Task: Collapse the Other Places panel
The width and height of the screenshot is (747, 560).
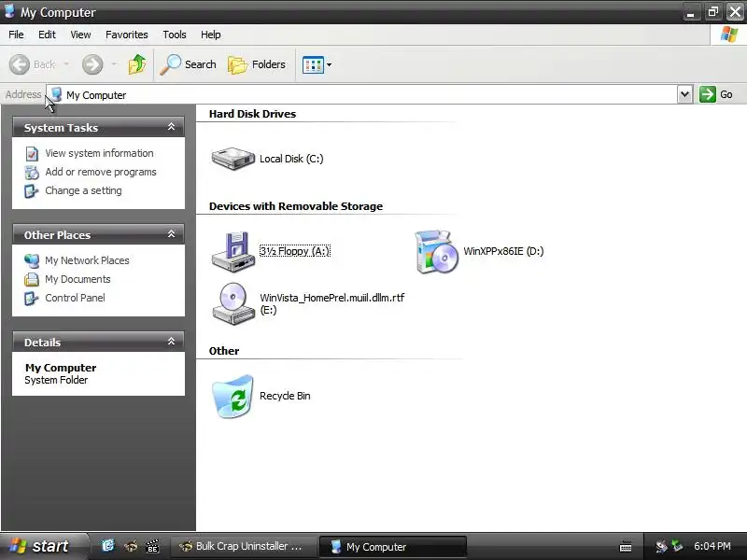Action: coord(172,234)
